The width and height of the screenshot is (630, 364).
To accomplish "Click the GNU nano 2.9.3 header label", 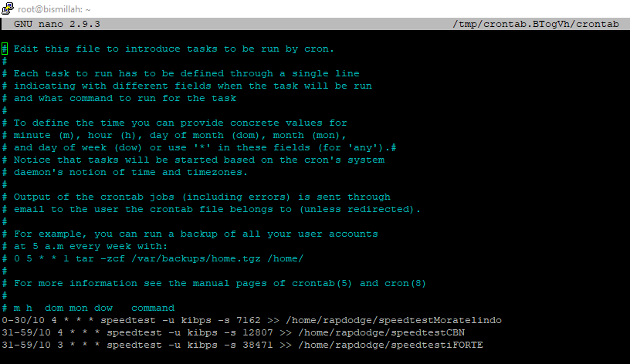I will [57, 24].
